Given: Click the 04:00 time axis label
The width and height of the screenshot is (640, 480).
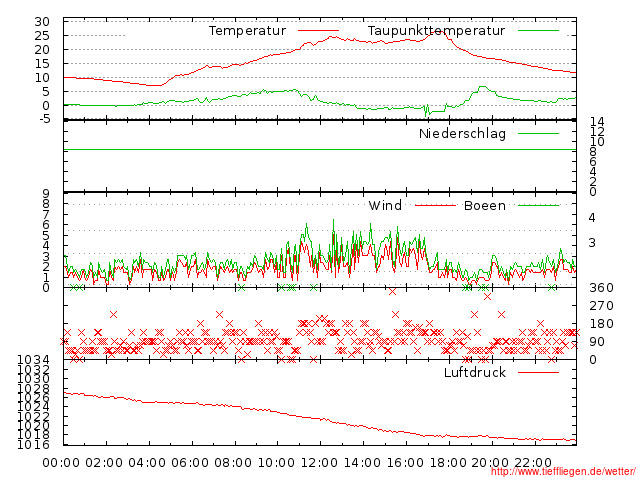Looking at the screenshot, I should 147,463.
